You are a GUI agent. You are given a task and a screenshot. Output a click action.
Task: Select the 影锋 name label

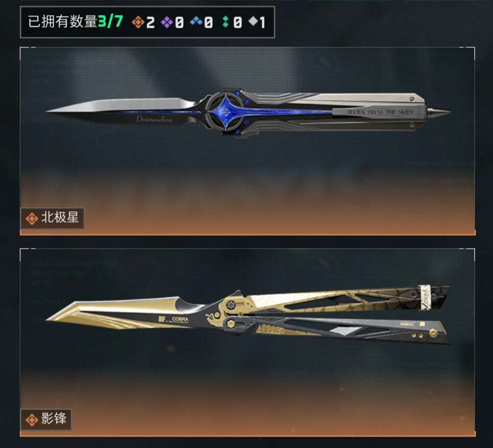pyautogui.click(x=46, y=419)
